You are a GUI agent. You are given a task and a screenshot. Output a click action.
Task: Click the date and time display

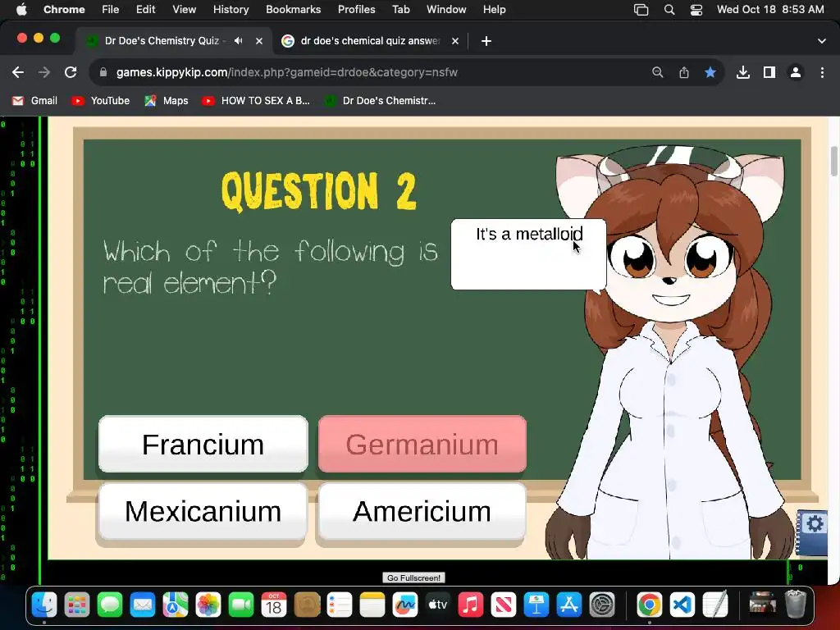770,10
